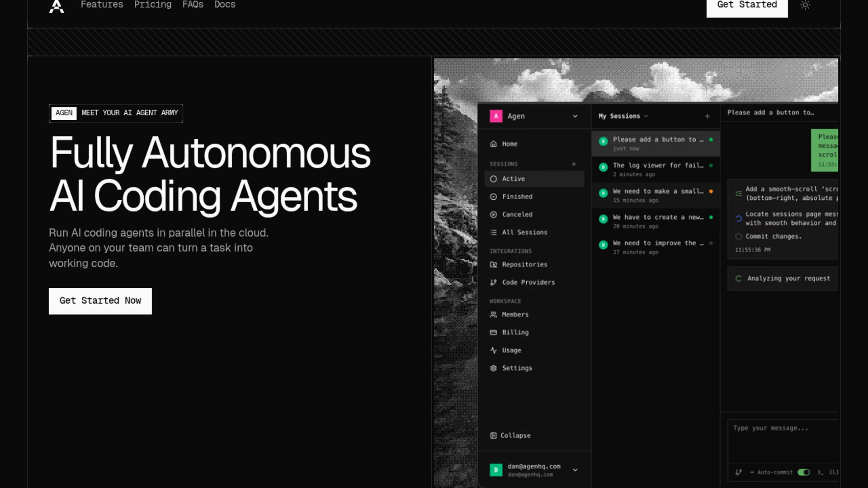Viewport: 868px width, 488px height.
Task: Open the Settings gear icon
Action: [x=493, y=368]
